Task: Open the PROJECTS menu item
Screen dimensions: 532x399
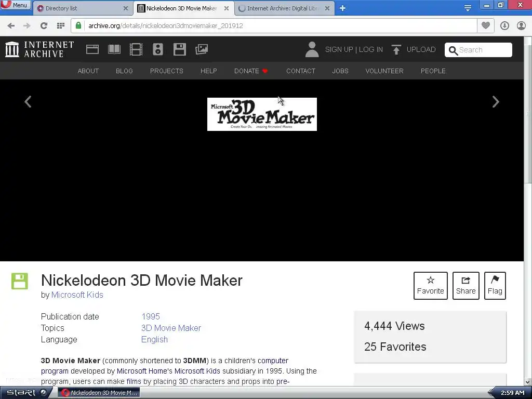Action: tap(167, 71)
